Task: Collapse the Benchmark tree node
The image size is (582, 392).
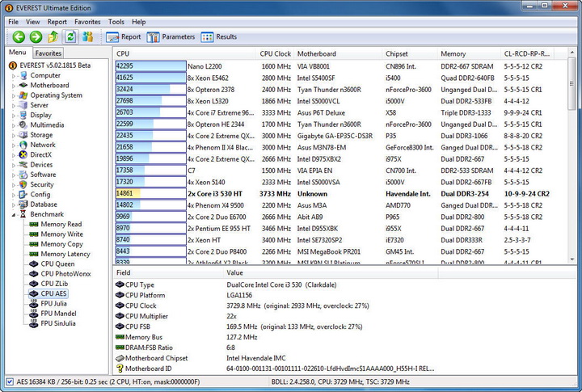Action: 14,214
